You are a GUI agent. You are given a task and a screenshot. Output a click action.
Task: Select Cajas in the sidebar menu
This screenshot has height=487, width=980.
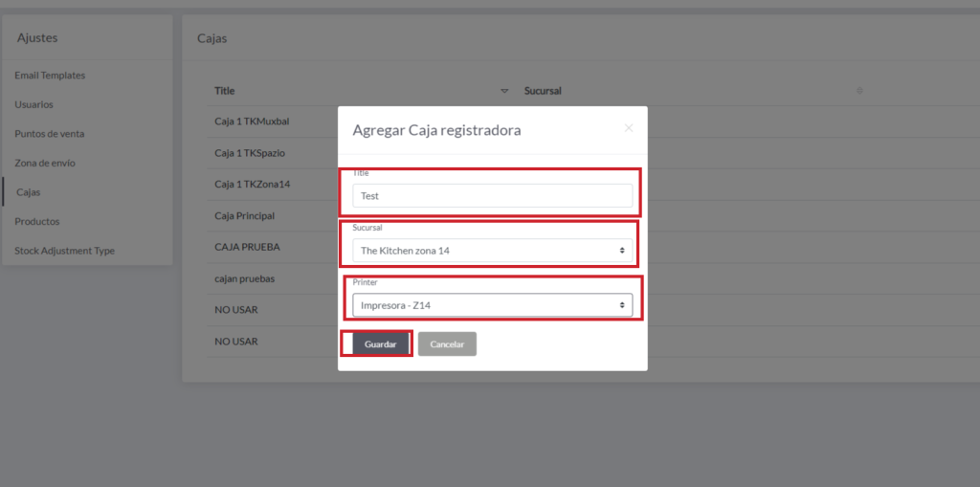[x=29, y=192]
